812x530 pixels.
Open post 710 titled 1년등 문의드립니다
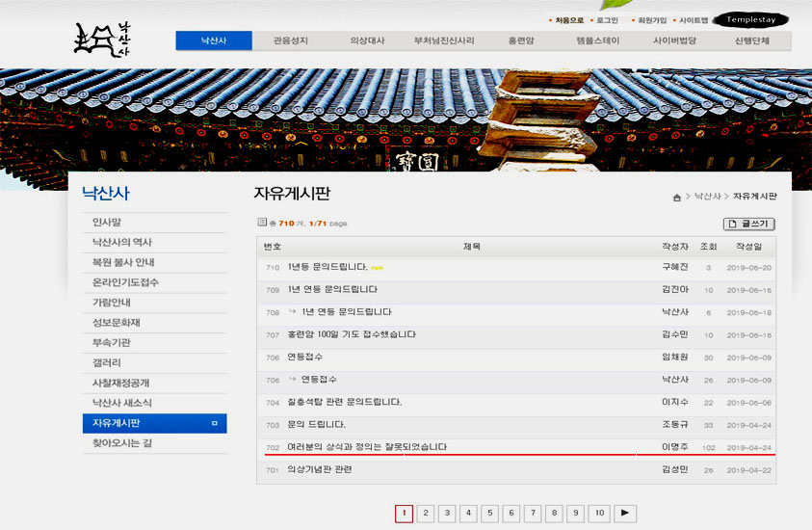point(327,267)
